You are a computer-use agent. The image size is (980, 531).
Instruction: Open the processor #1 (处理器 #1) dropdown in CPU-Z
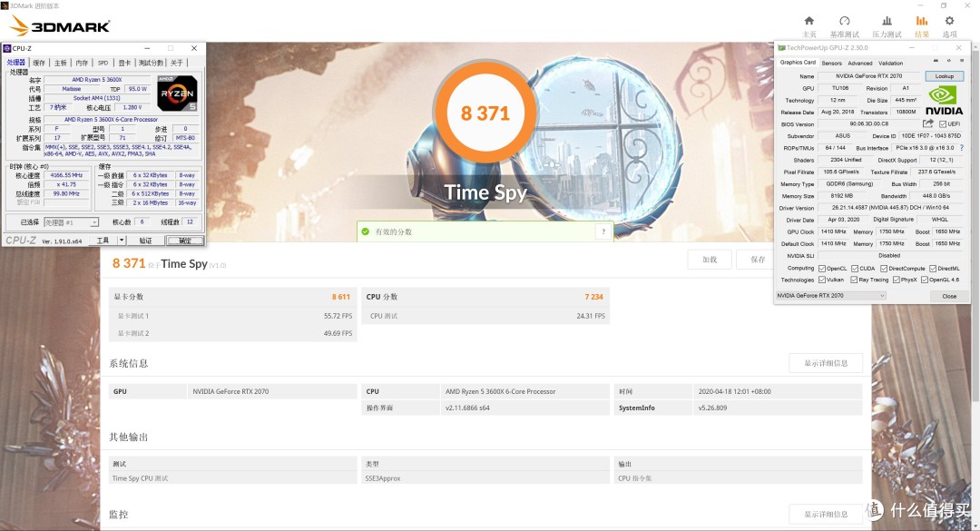point(72,222)
